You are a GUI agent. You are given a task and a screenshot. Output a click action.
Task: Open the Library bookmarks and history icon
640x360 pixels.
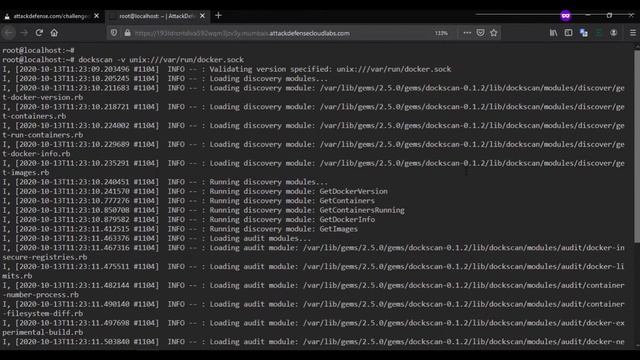click(x=553, y=33)
